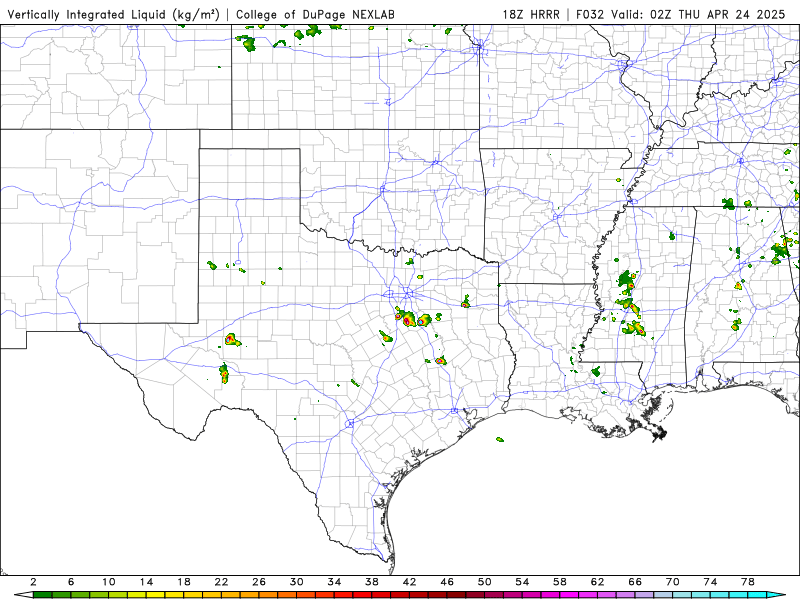Click the color scale label '46'

[x=447, y=582]
